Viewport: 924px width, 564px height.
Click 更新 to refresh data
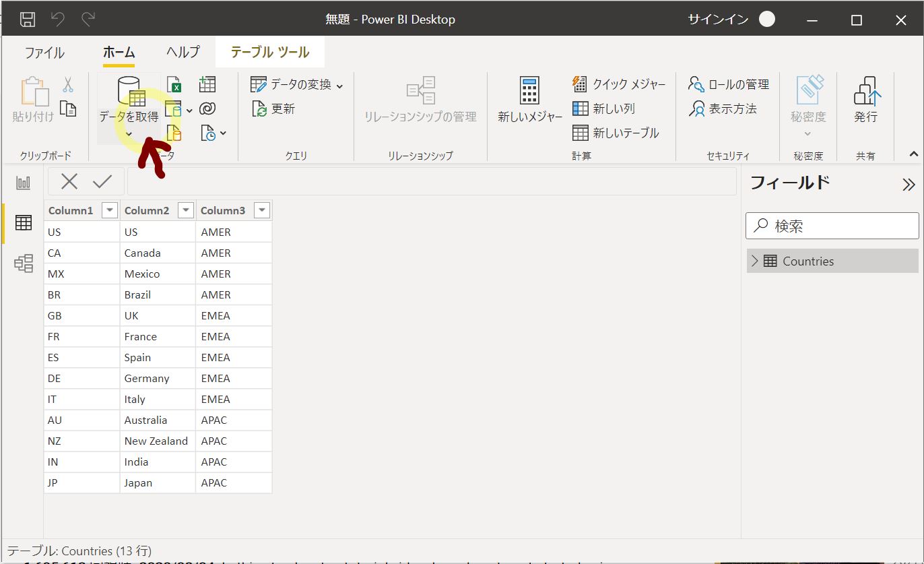[x=273, y=108]
